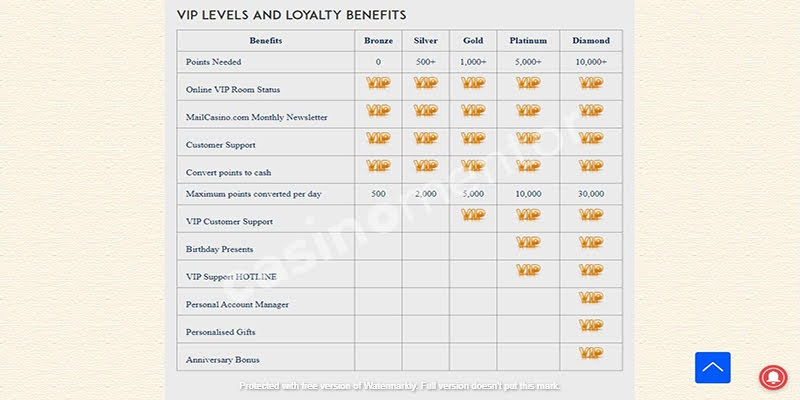Click the VIP Levels and Loyalty Benefits heading
The image size is (800, 400).
pos(291,15)
